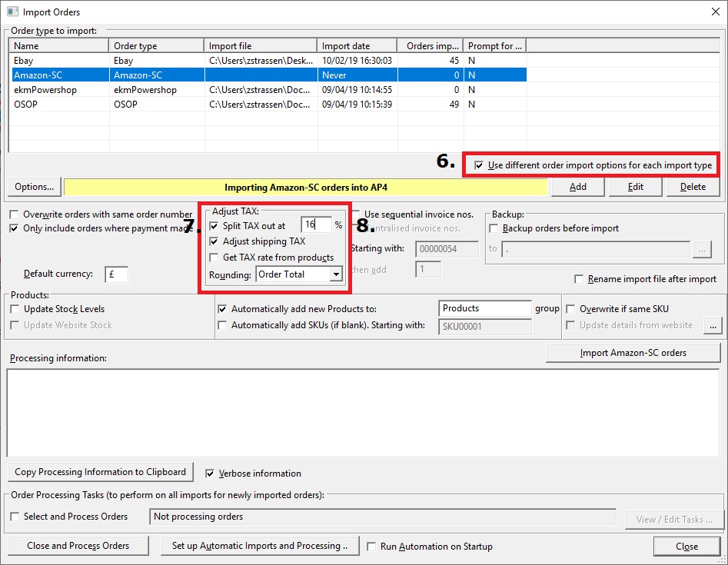Click the Never import date cell
The image size is (728, 565).
pyautogui.click(x=334, y=75)
